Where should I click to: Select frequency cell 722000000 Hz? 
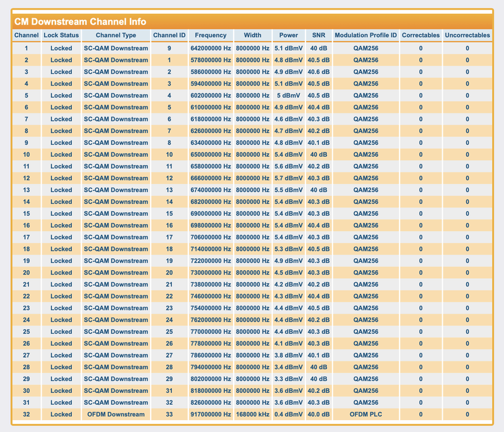(210, 261)
